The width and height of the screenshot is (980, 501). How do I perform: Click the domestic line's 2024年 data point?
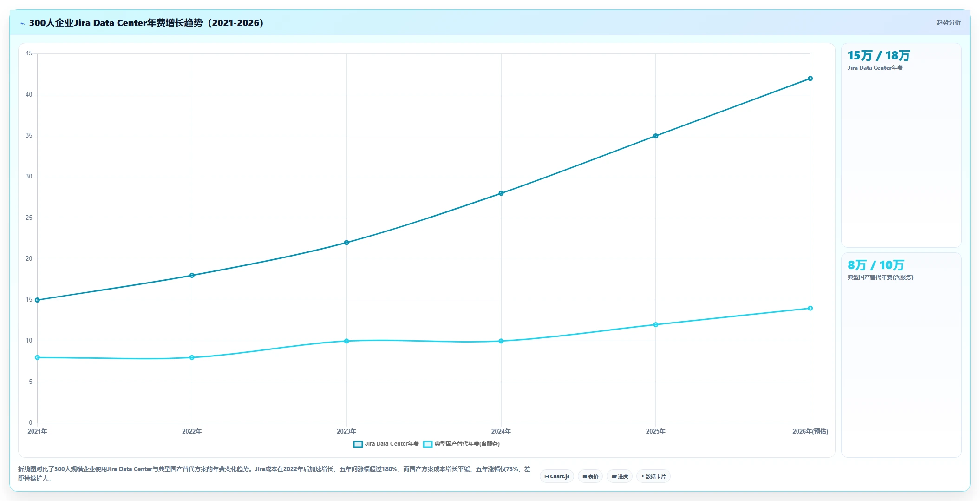pos(501,341)
